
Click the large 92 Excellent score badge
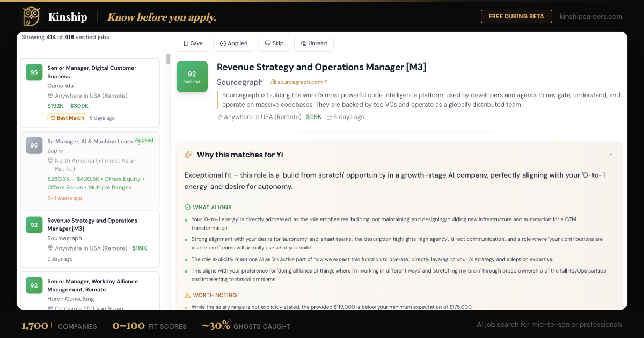coord(192,76)
